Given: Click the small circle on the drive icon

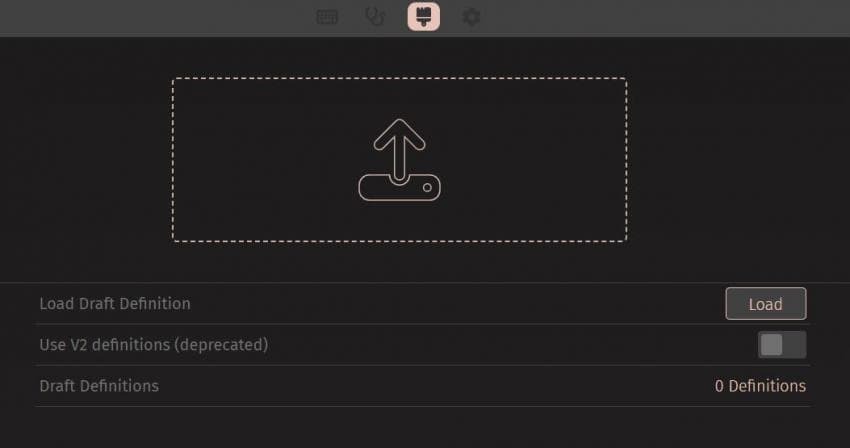Looking at the screenshot, I should click(427, 188).
